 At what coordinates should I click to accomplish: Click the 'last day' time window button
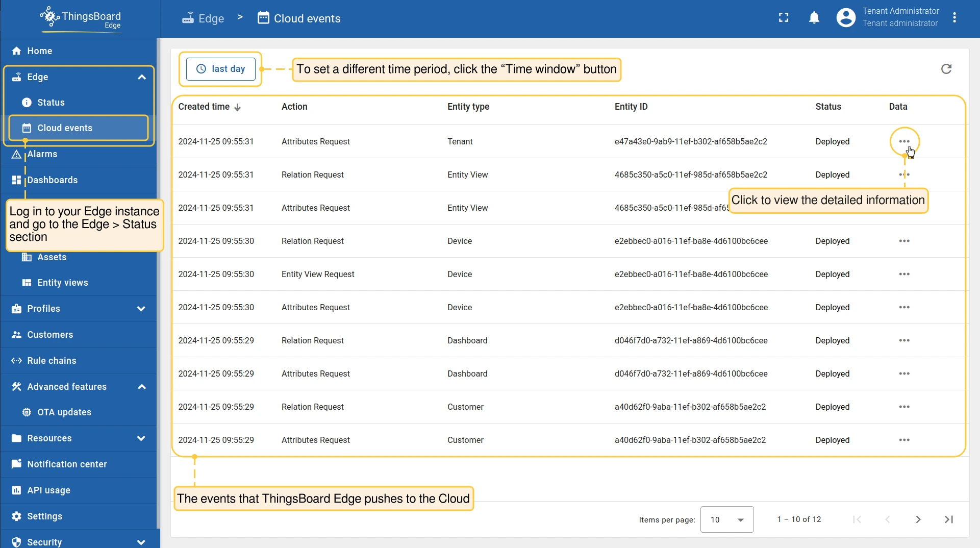coord(220,69)
